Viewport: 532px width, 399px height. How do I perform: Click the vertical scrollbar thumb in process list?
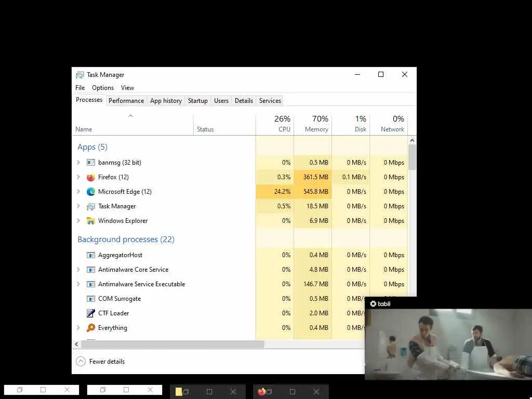tap(412, 157)
